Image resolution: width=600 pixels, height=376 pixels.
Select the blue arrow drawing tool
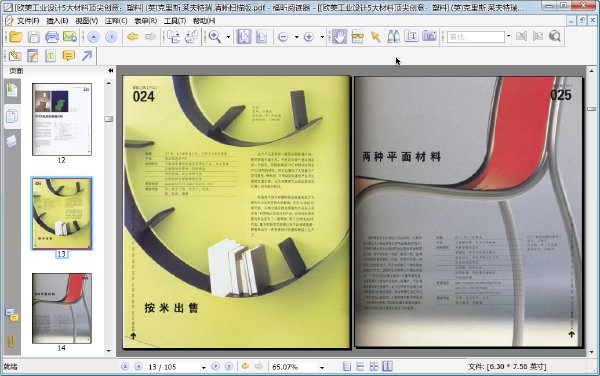87,56
